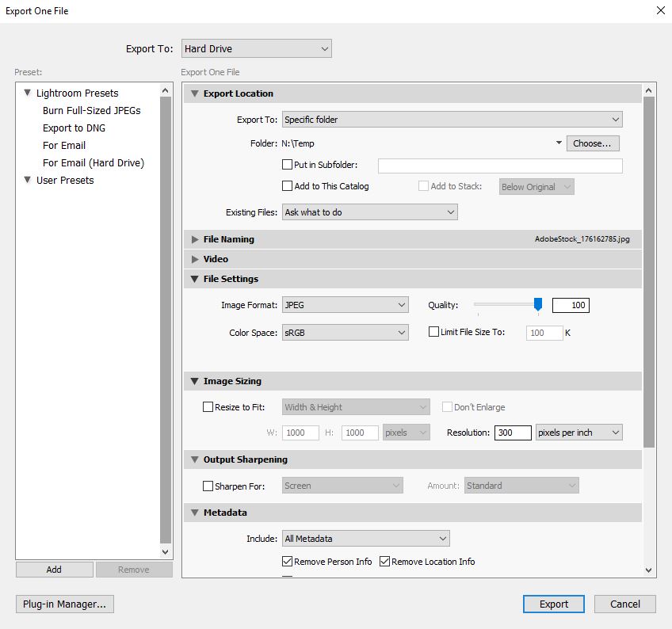Open the Image Format JPEG dropdown
The width and height of the screenshot is (672, 629).
coord(346,305)
